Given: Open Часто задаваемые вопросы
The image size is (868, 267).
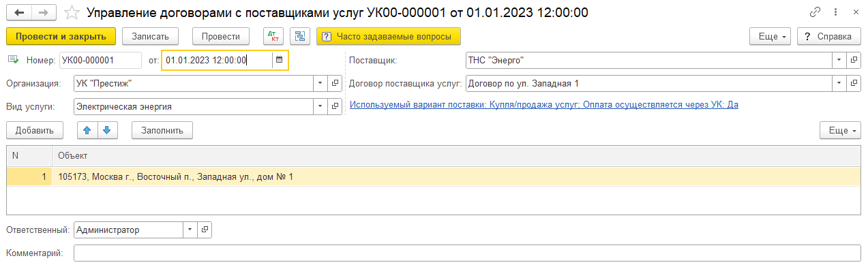Looking at the screenshot, I should tap(389, 36).
